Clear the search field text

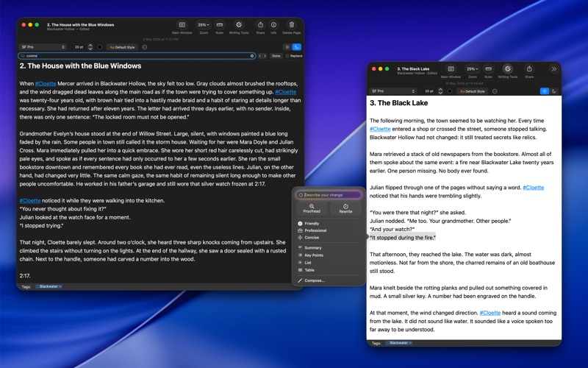coord(252,56)
